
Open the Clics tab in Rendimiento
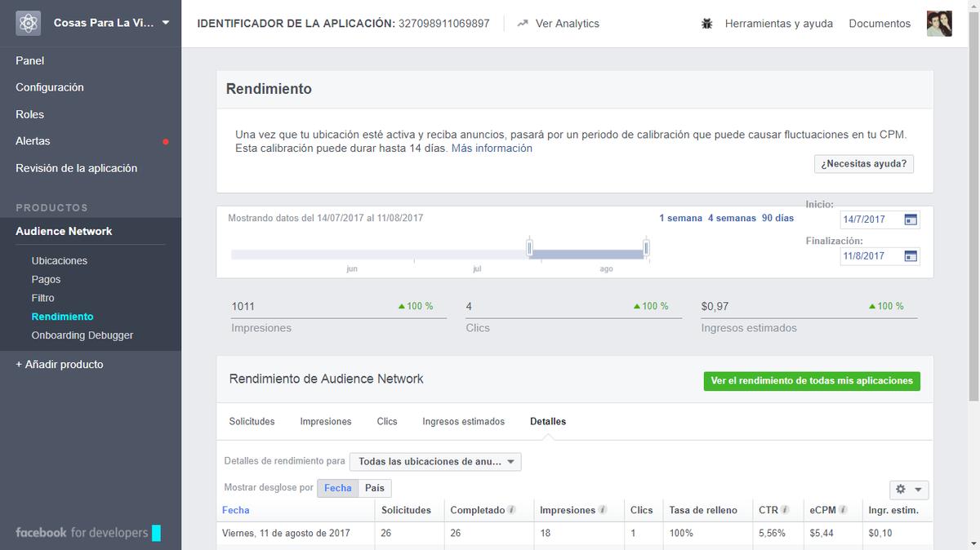[386, 421]
